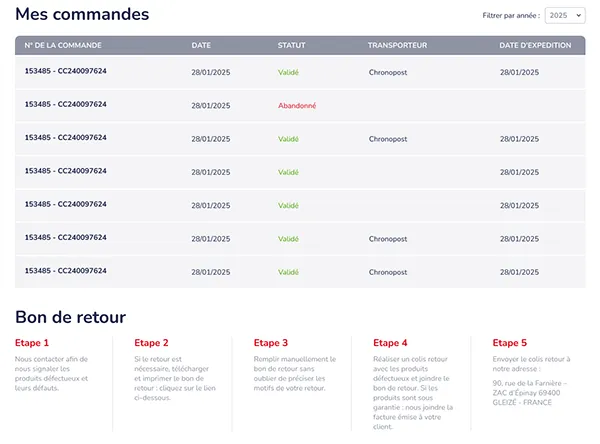Click the DATE D'EXPEDITION column header
Image resolution: width=600 pixels, height=444 pixels.
click(x=535, y=45)
